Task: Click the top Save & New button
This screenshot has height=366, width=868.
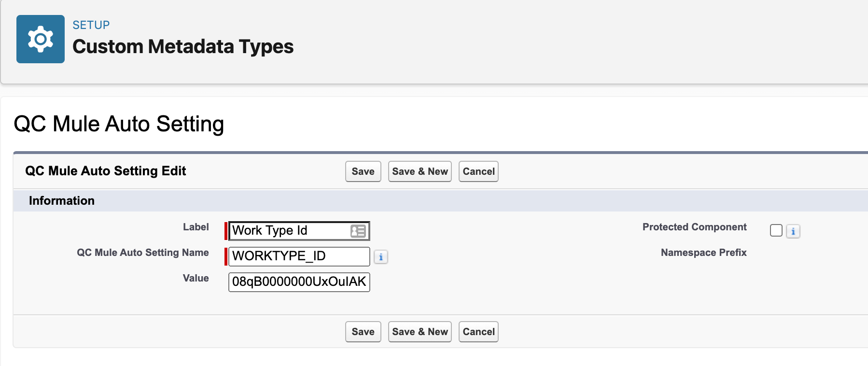Action: click(x=420, y=171)
